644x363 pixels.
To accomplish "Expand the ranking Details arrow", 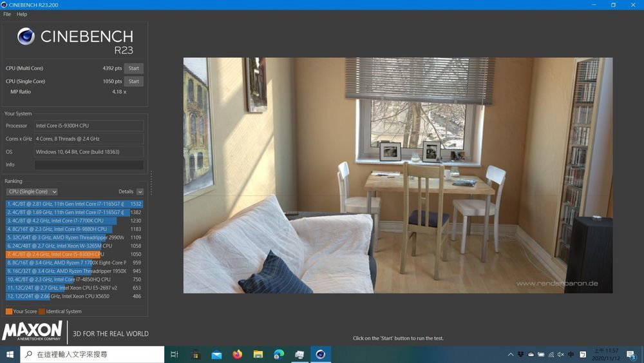I will [140, 191].
